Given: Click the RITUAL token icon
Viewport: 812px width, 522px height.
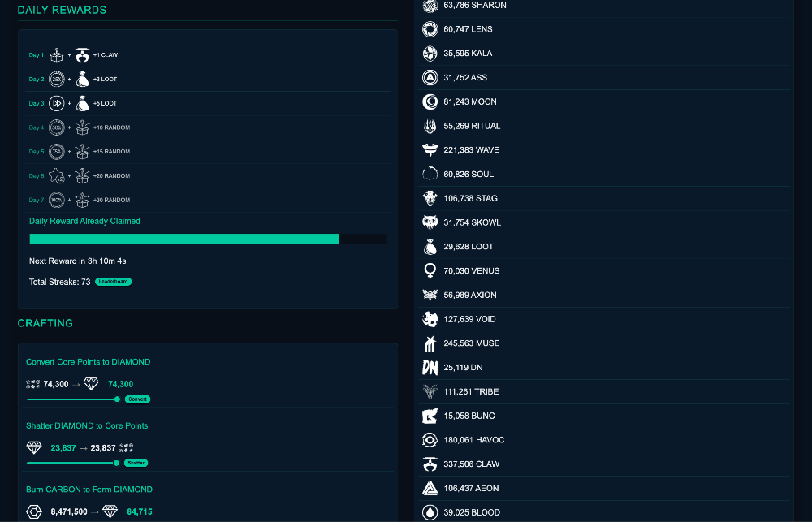Looking at the screenshot, I should [430, 126].
